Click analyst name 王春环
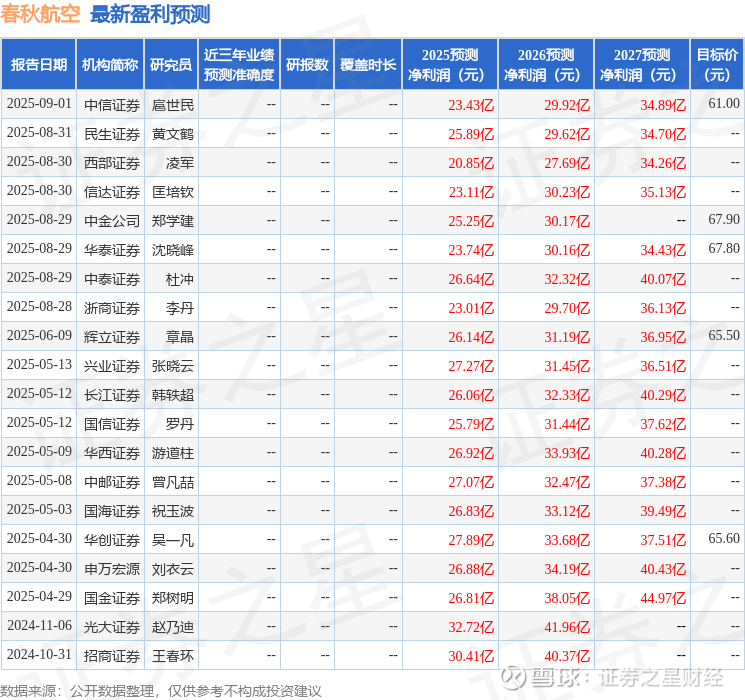Screen dimensions: 745x700 tap(173, 656)
